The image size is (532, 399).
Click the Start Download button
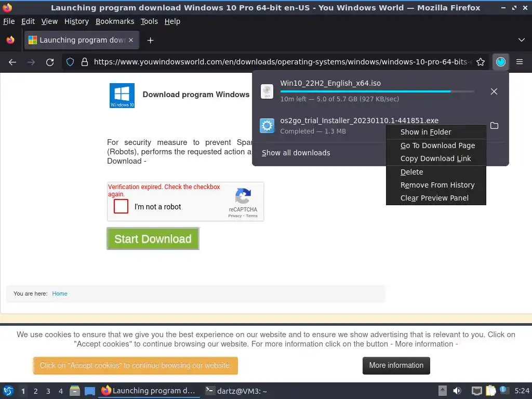[153, 238]
